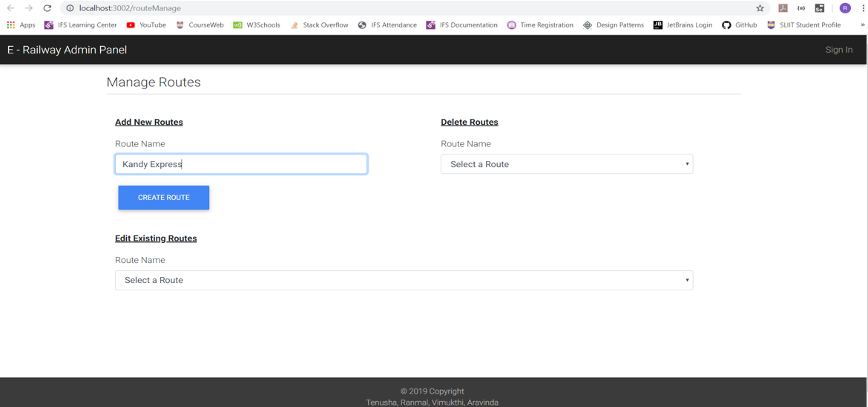This screenshot has width=868, height=407.
Task: Open the curly braces extension icon
Action: (800, 8)
